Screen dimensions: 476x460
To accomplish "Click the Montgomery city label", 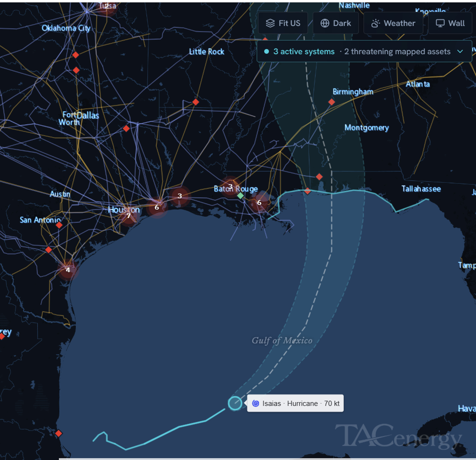I will coord(367,128).
